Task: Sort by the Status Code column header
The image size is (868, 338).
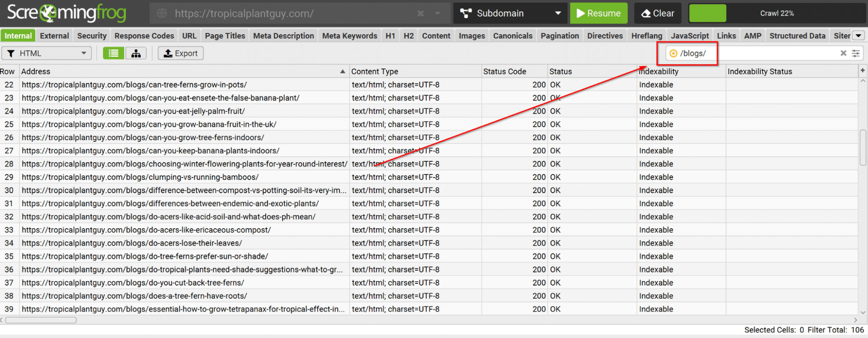Action: (x=514, y=71)
